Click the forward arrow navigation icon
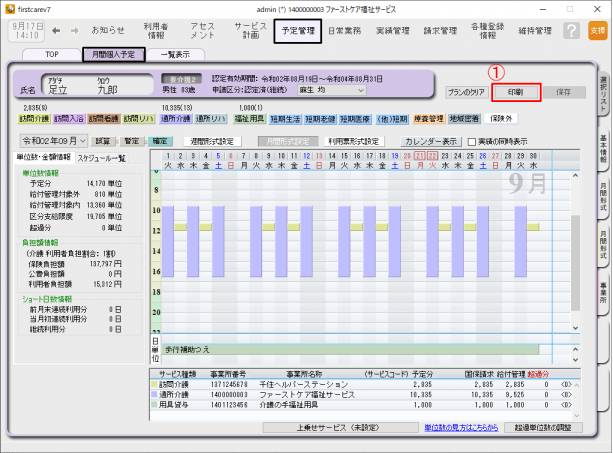The width and height of the screenshot is (613, 453). [x=73, y=31]
